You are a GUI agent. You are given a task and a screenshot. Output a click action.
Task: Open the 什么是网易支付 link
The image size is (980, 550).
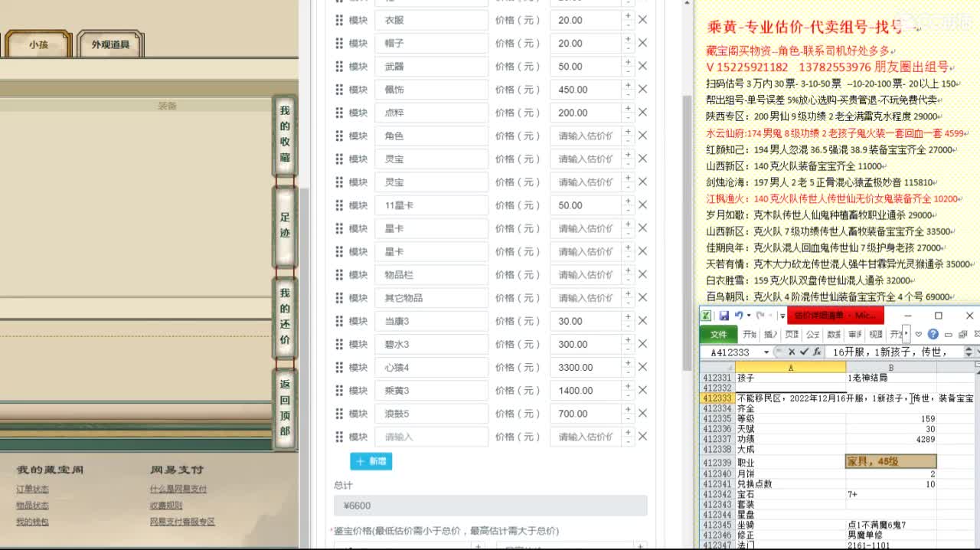click(178, 489)
